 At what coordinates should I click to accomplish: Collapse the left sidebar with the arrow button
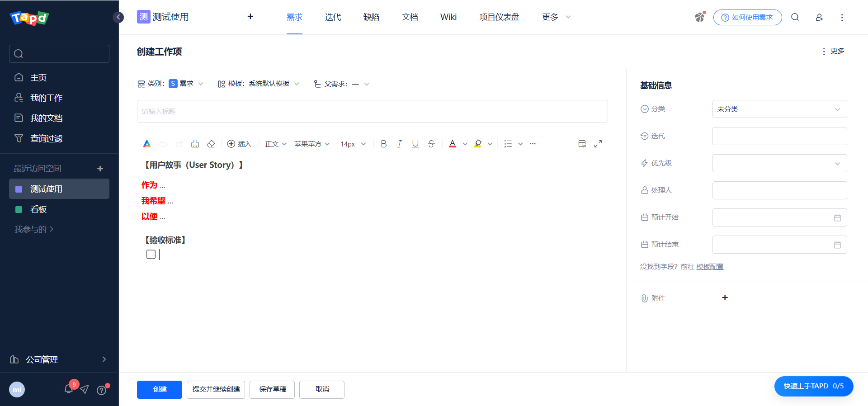(118, 17)
